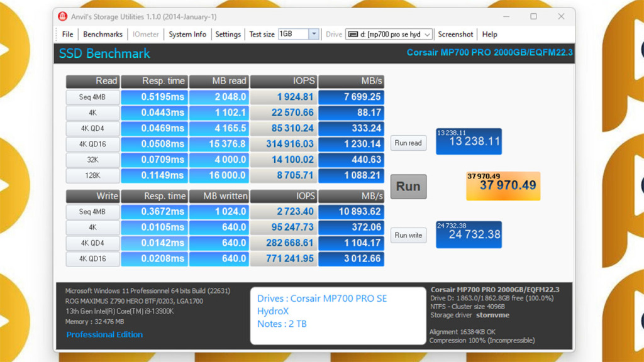Click the i9-13900K processor text
Image resolution: width=644 pixels, height=362 pixels.
(119, 312)
